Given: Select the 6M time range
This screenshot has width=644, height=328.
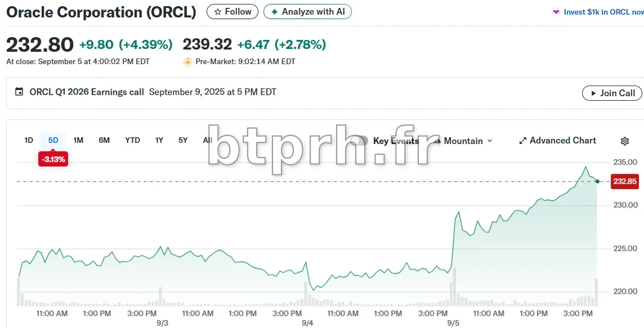Looking at the screenshot, I should (104, 140).
